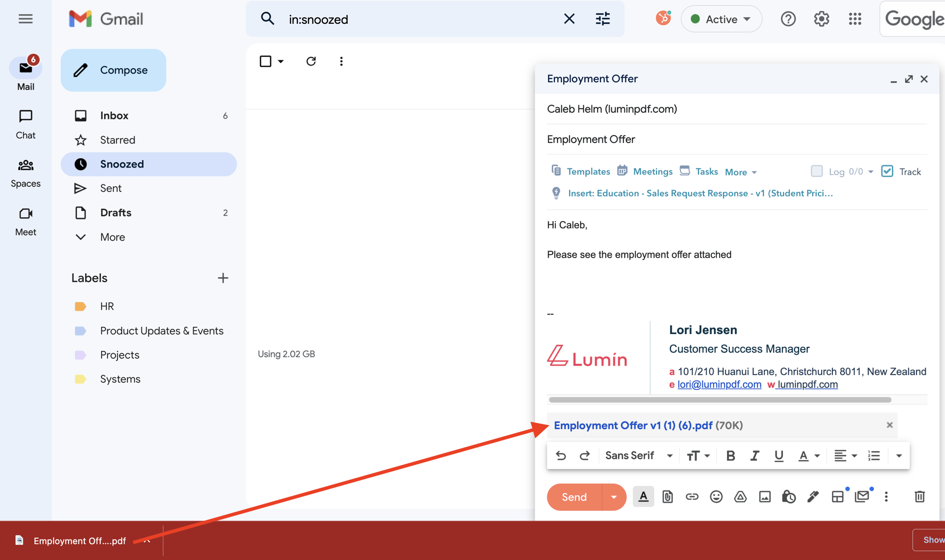Open the text alignment dropdown
The image size is (945, 560).
(845, 456)
